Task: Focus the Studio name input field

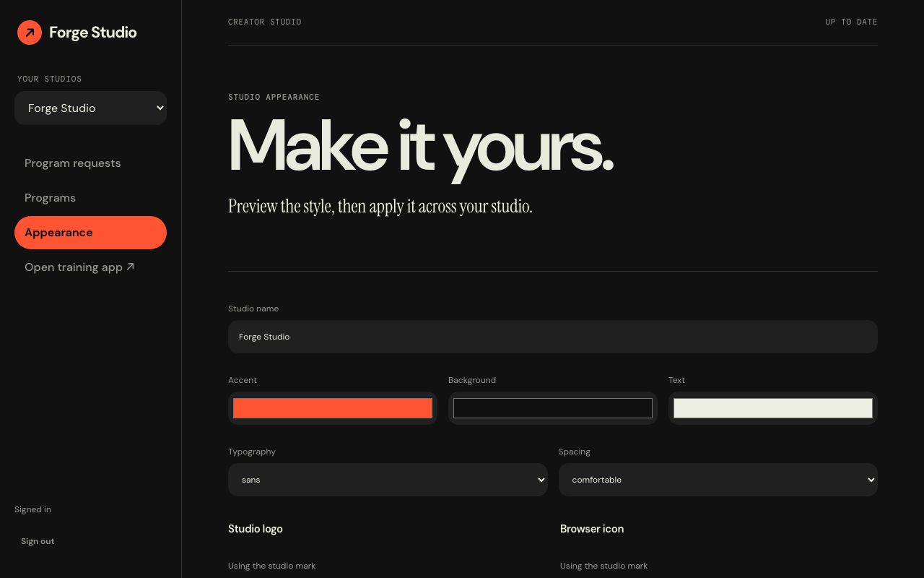Action: (x=553, y=337)
